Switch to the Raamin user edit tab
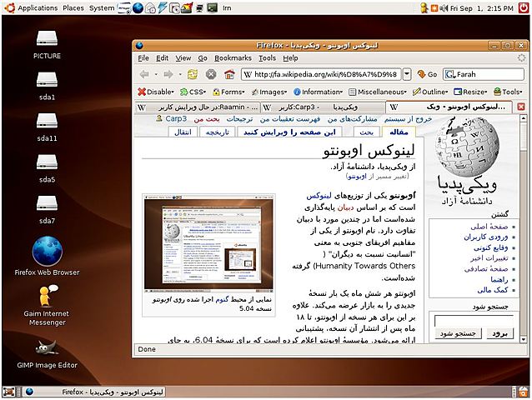Screen dimensions: 532x400 tap(198, 107)
